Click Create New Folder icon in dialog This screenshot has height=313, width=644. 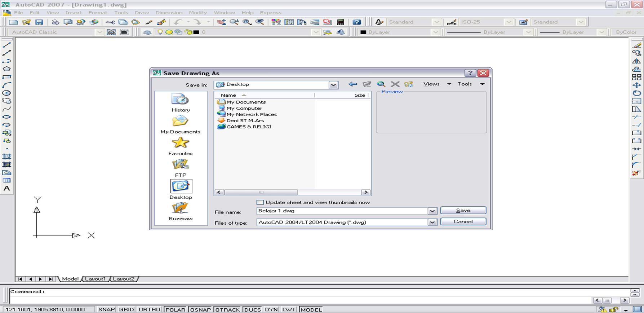pyautogui.click(x=409, y=84)
